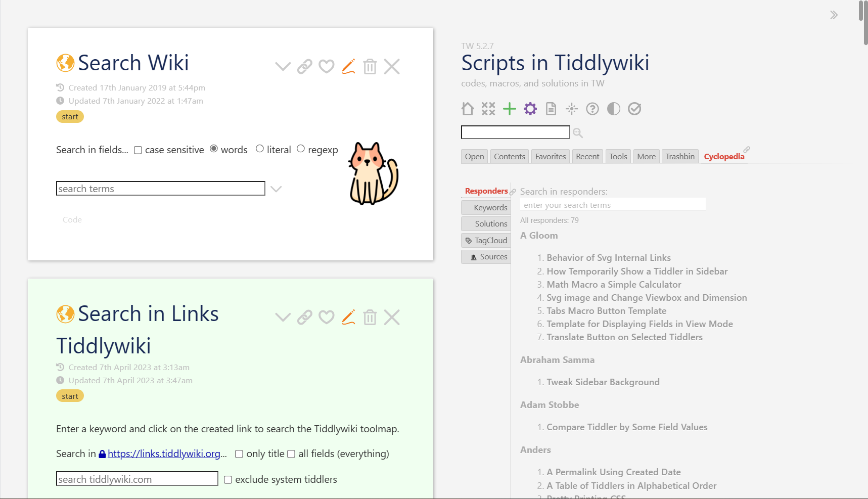Switch to the Favorites sidebar tab
This screenshot has width=868, height=499.
coord(551,156)
